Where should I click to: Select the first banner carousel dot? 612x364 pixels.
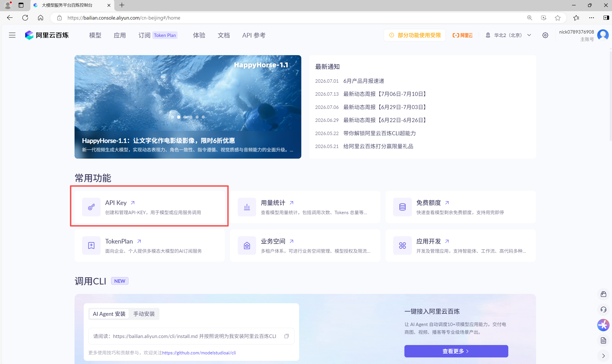[172, 117]
